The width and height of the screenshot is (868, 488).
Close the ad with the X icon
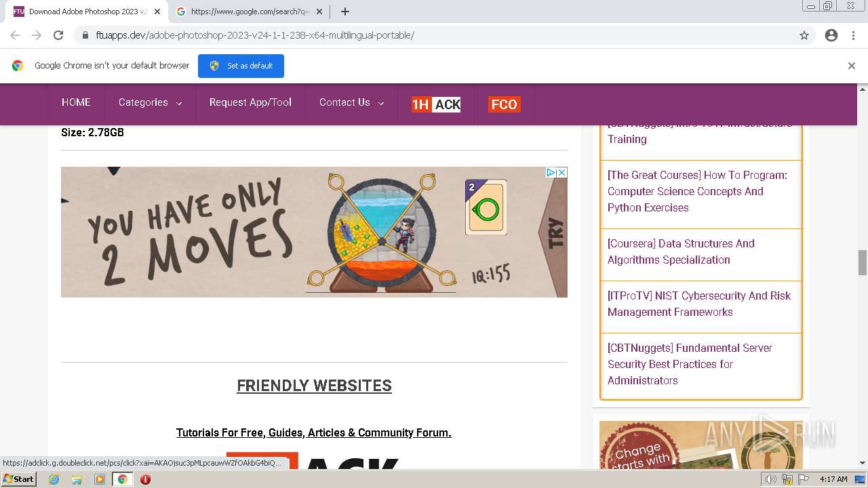(x=561, y=172)
